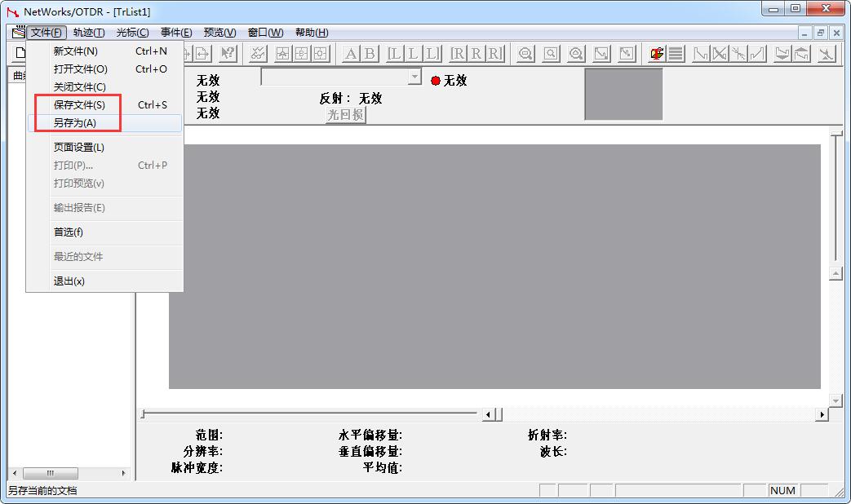Click the document icon left of 文件 menu
851x504 pixels.
coord(19,33)
